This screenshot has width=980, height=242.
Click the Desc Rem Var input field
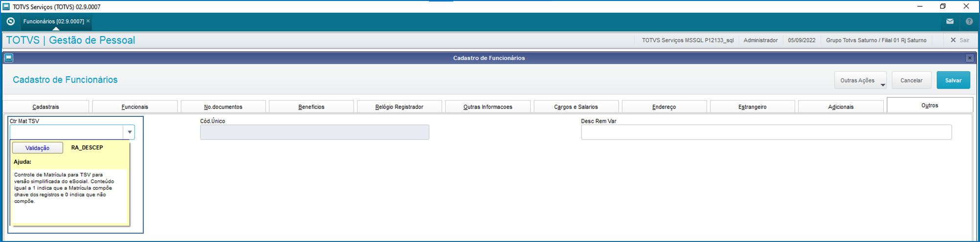point(766,132)
